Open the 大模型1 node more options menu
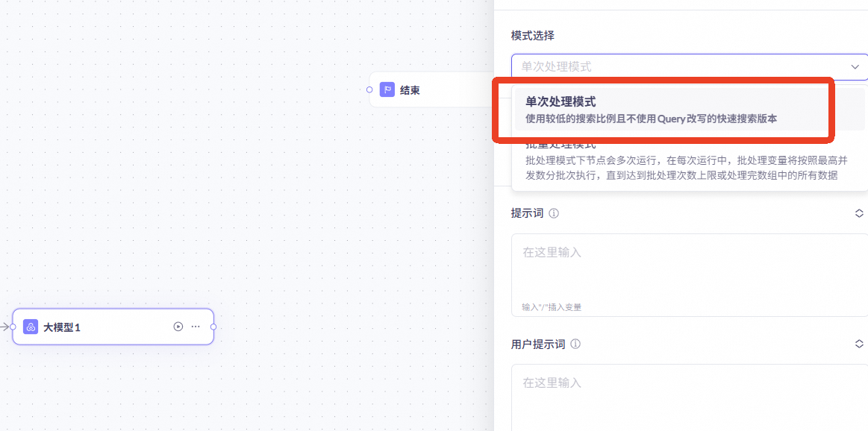 196,327
